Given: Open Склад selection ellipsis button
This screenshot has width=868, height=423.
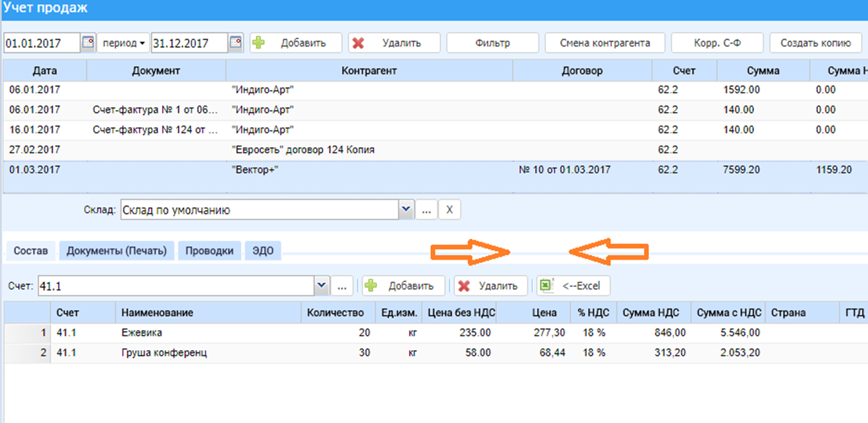Looking at the screenshot, I should [426, 209].
